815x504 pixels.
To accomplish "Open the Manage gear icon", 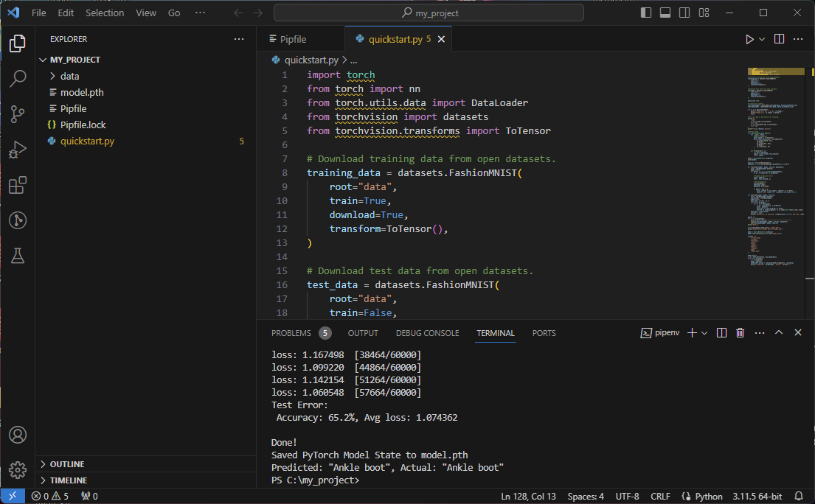I will (18, 470).
